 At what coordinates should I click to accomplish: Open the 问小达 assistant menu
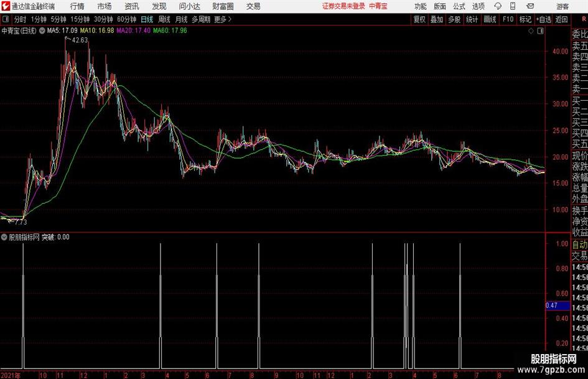pyautogui.click(x=189, y=6)
